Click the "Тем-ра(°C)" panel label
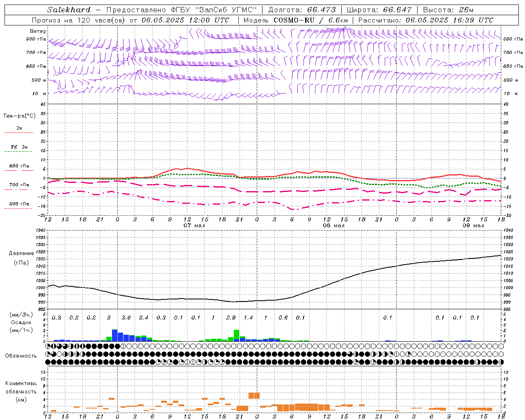This screenshot has height=420, width=525. tap(19, 116)
